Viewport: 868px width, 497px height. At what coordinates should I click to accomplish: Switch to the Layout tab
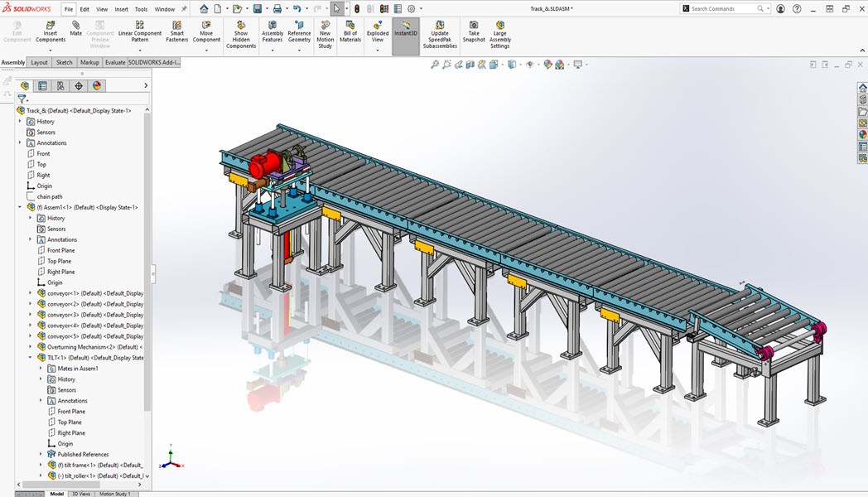(x=39, y=63)
